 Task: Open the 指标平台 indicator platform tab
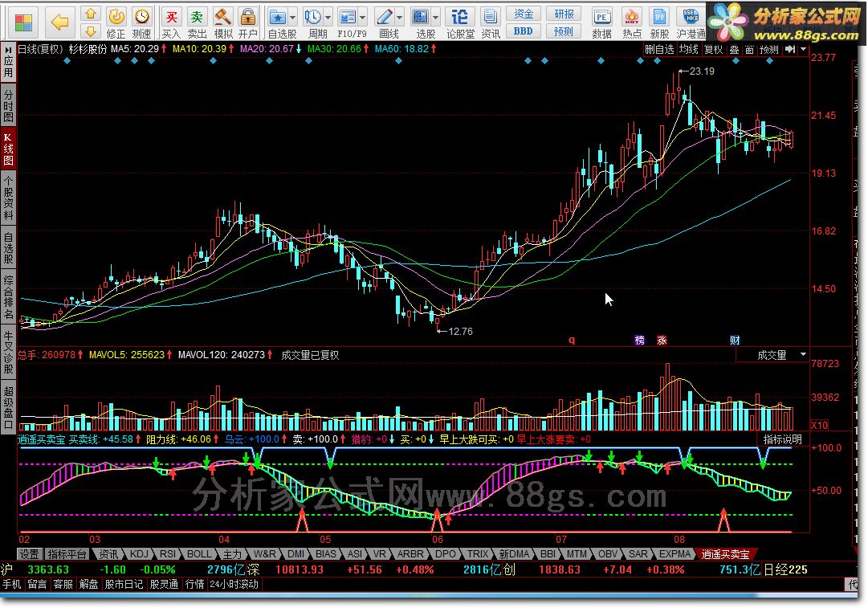pos(67,553)
